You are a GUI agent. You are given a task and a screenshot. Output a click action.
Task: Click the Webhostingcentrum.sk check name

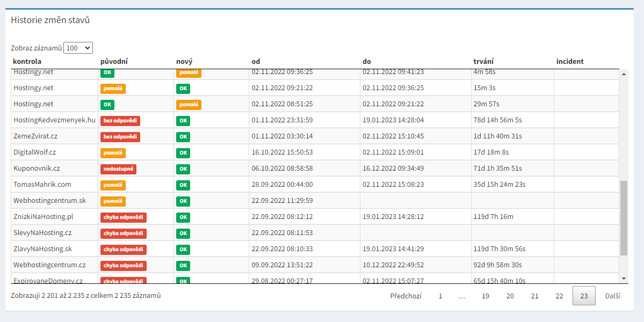(50, 201)
